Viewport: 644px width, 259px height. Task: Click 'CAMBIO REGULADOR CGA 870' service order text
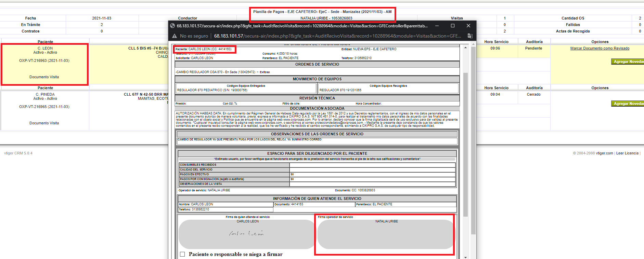222,72
